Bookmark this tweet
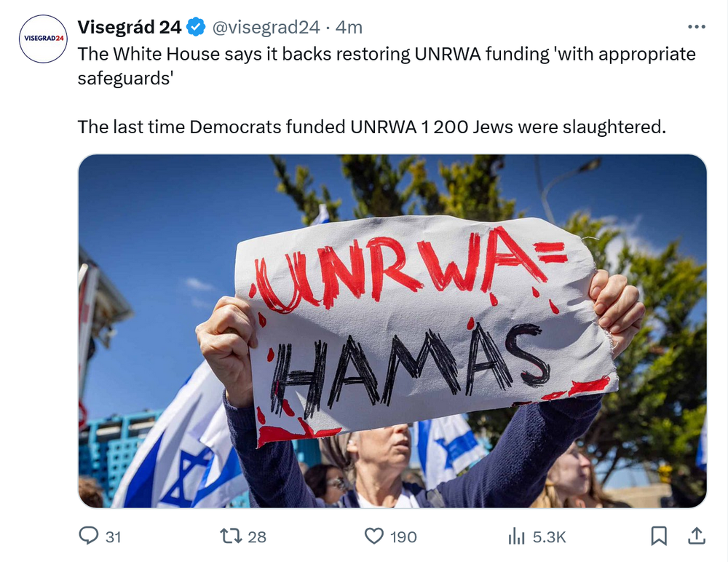 click(659, 536)
